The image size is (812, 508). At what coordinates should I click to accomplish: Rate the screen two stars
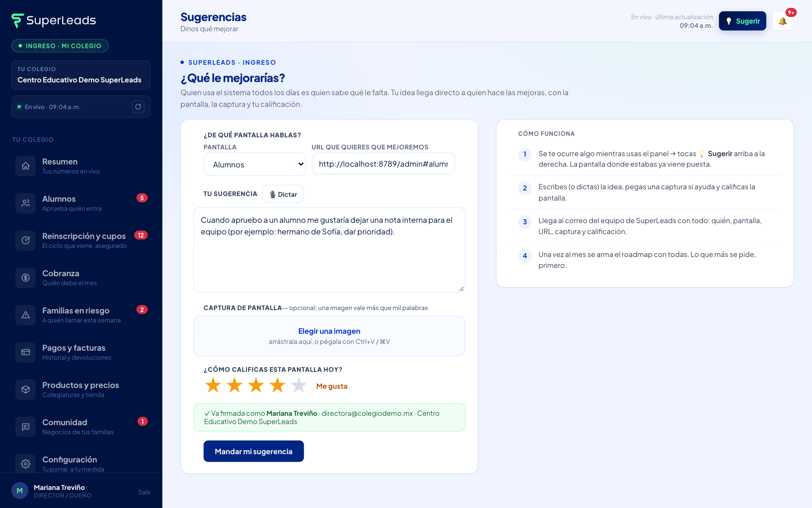[x=235, y=385]
